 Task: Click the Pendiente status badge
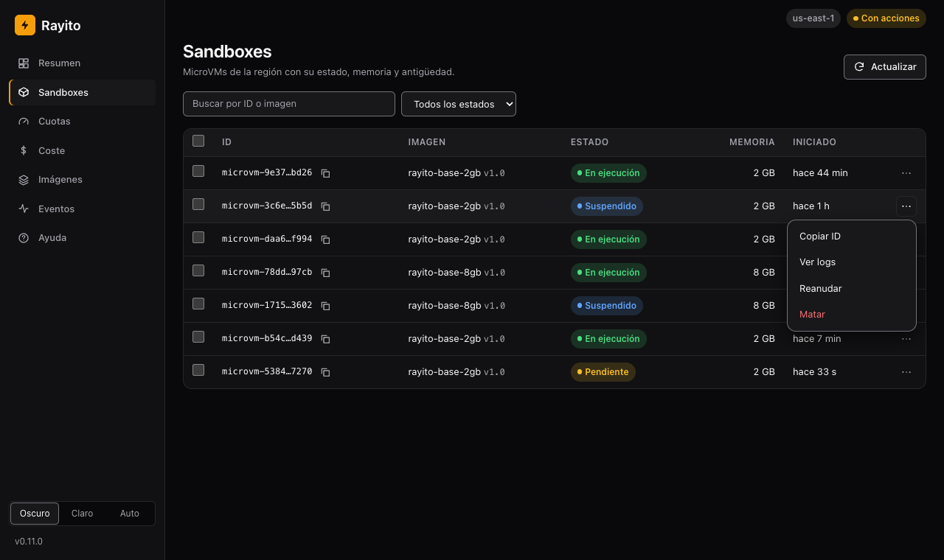coord(603,372)
